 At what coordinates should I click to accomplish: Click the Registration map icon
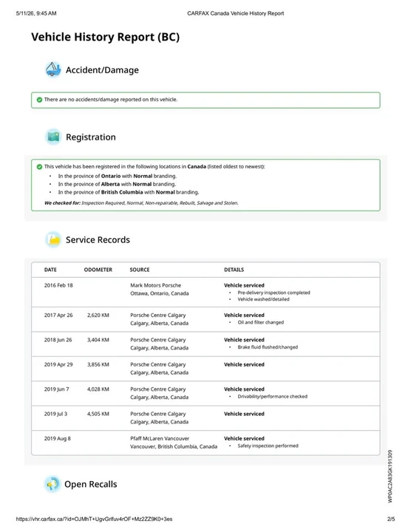[53, 137]
